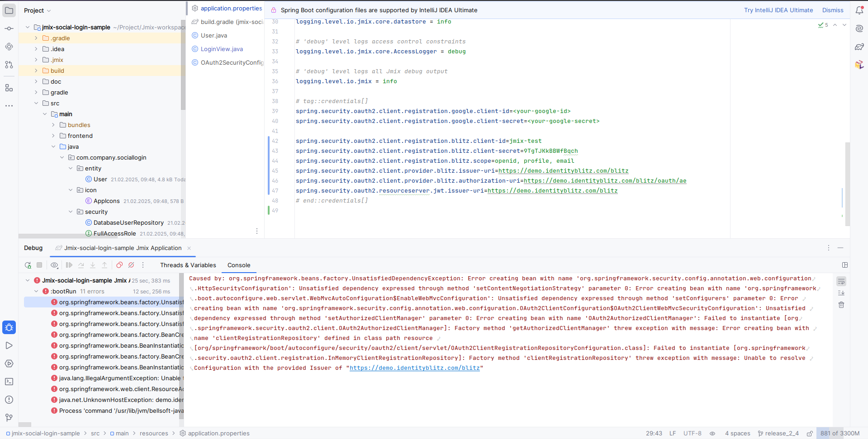Open 4 spaces indent settings

coord(738,434)
